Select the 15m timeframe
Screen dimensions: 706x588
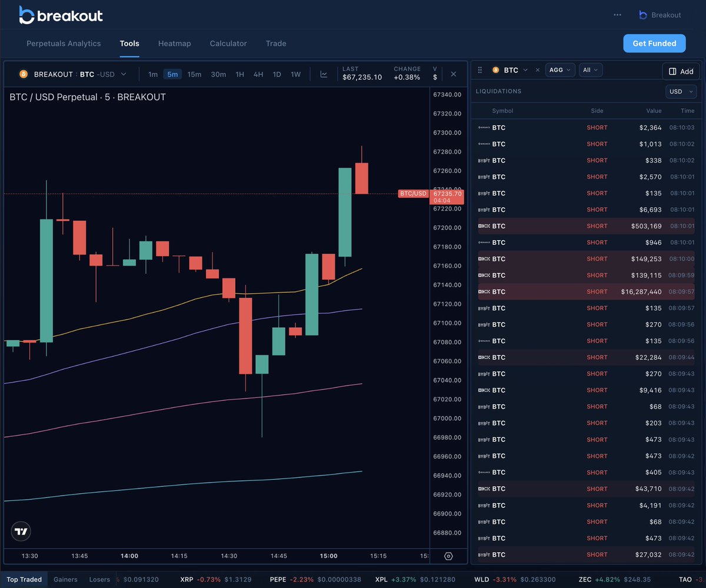click(x=194, y=74)
